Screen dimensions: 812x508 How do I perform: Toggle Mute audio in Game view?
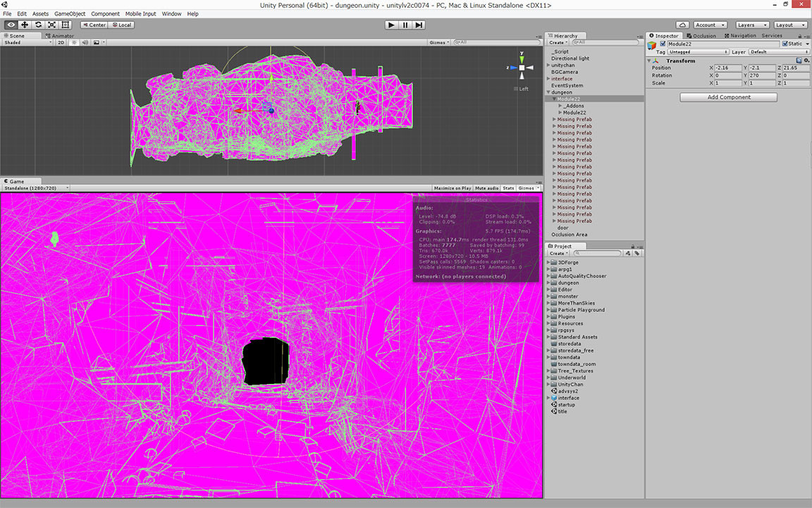pyautogui.click(x=487, y=188)
